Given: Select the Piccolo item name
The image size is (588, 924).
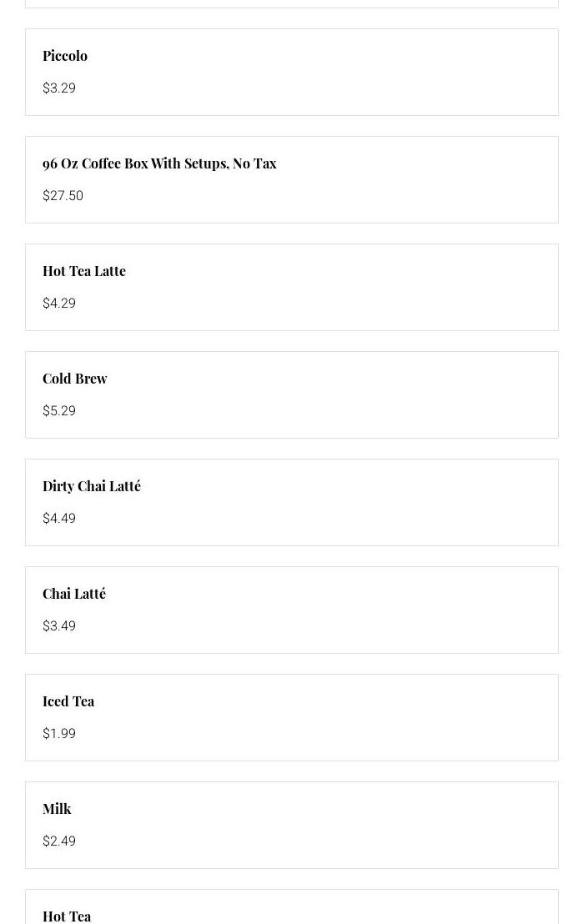Looking at the screenshot, I should [x=65, y=56].
